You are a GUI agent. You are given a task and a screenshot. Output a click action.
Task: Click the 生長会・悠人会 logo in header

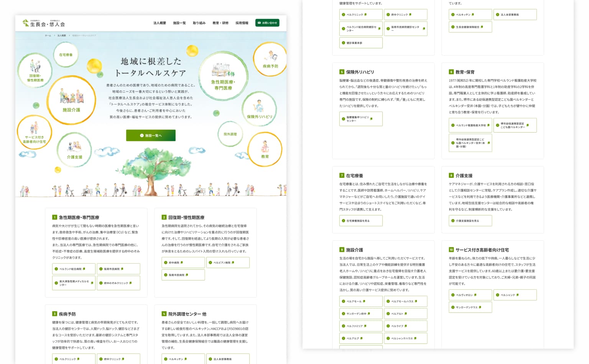point(44,23)
